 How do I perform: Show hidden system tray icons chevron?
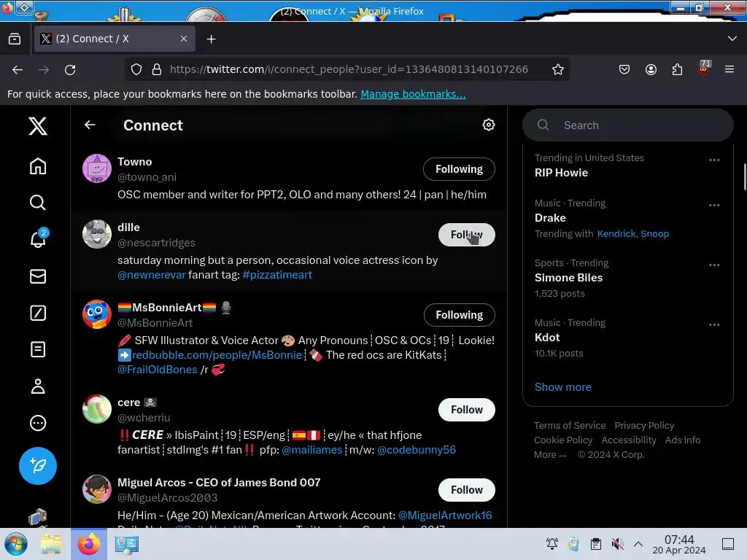[638, 544]
